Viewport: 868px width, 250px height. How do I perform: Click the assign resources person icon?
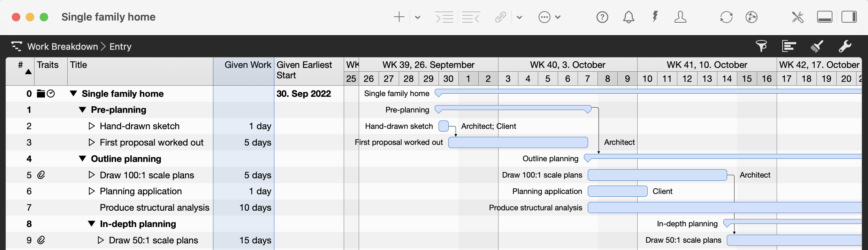[680, 17]
